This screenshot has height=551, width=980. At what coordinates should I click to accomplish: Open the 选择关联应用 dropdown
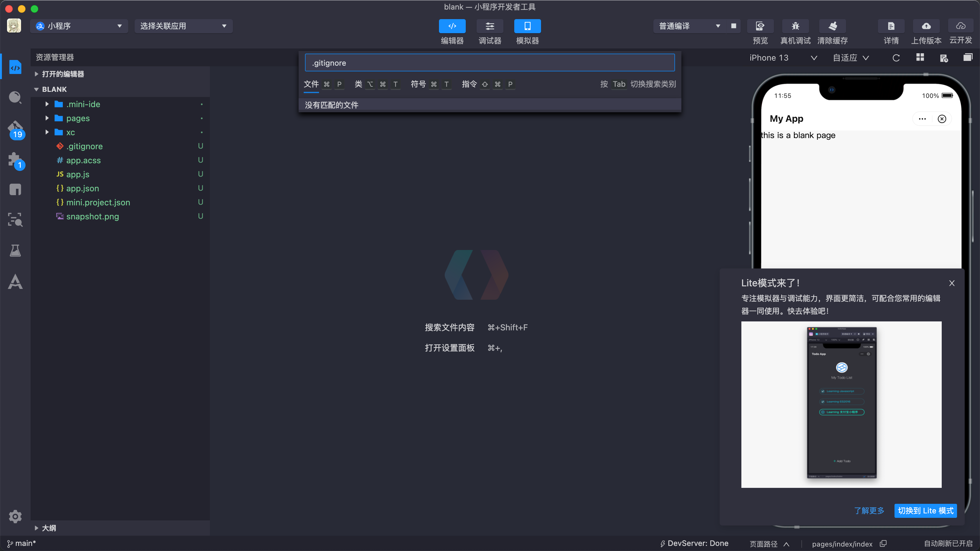click(183, 26)
